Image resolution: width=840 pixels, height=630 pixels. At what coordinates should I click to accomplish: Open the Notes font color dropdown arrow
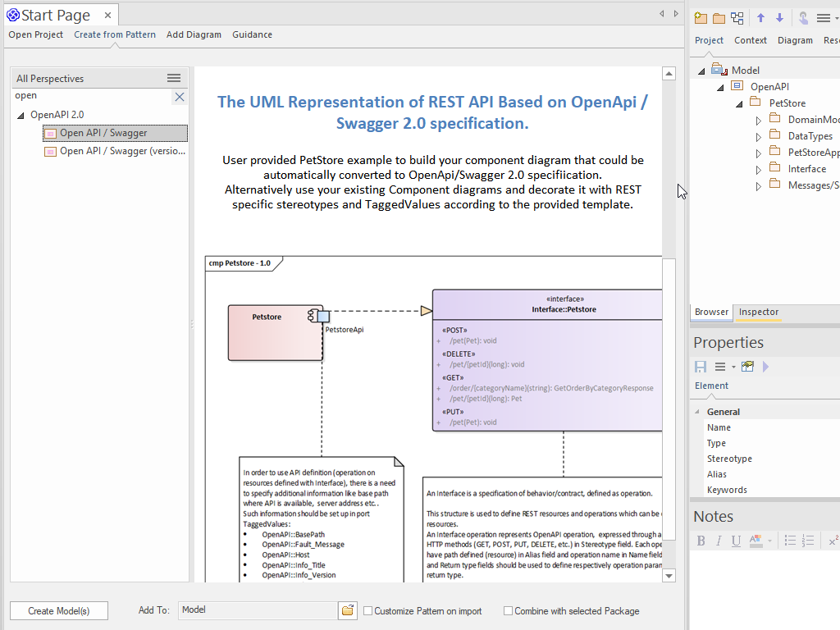769,541
